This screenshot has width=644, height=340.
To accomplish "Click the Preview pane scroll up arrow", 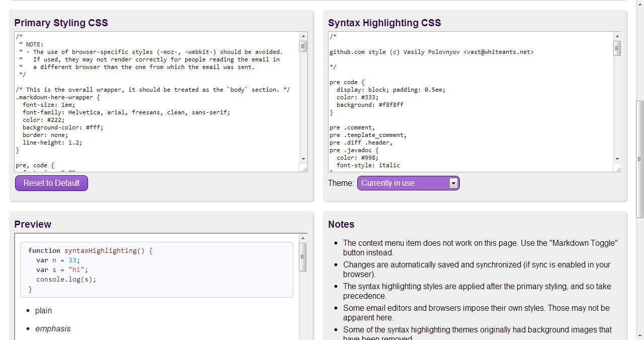I will coord(303,238).
